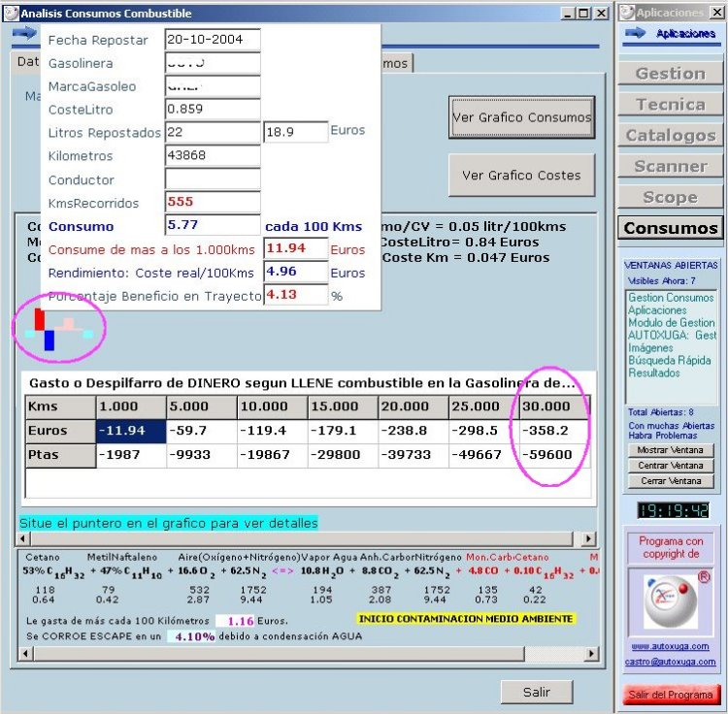Image resolution: width=728 pixels, height=714 pixels.
Task: Click Kilometros field showing 43868
Action: click(x=213, y=155)
